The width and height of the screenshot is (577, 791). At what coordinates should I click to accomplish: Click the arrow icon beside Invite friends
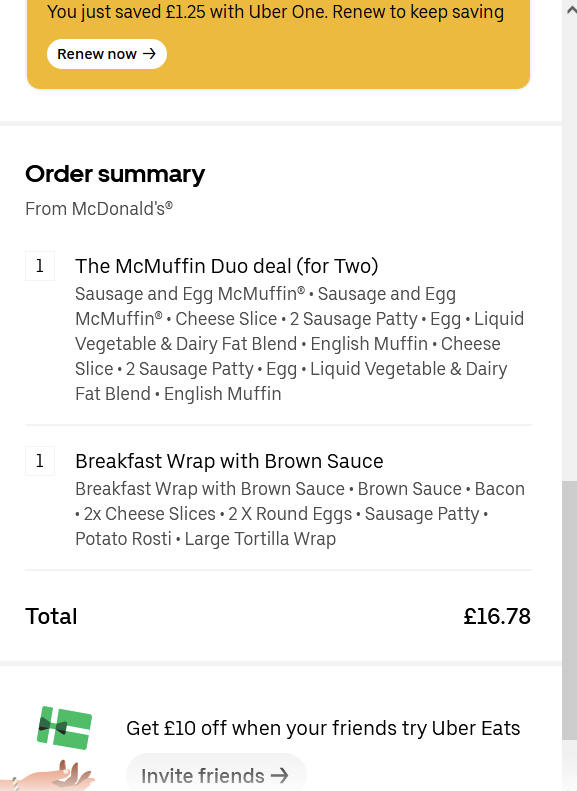[x=280, y=775]
